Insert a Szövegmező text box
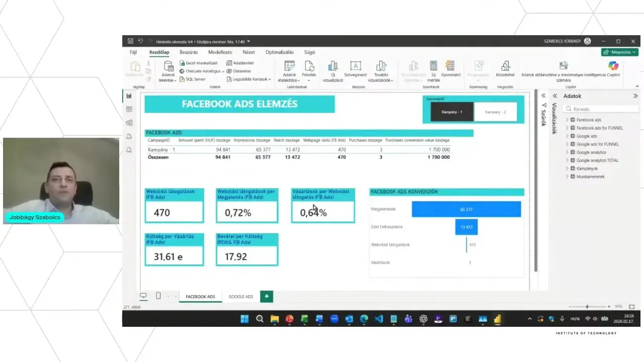The image size is (644, 362). click(355, 69)
